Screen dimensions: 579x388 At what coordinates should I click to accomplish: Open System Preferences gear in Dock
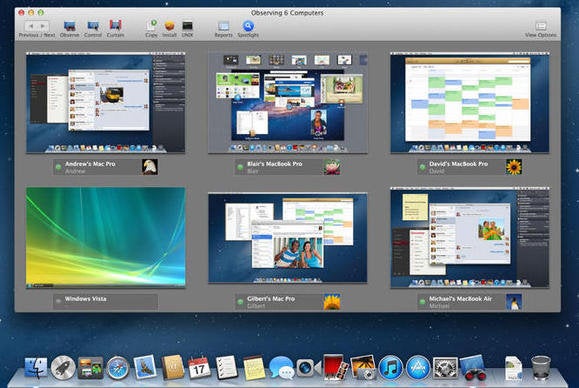click(445, 368)
